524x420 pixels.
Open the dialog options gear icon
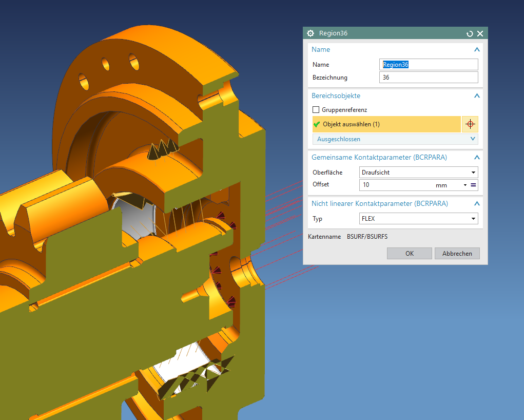pyautogui.click(x=310, y=33)
